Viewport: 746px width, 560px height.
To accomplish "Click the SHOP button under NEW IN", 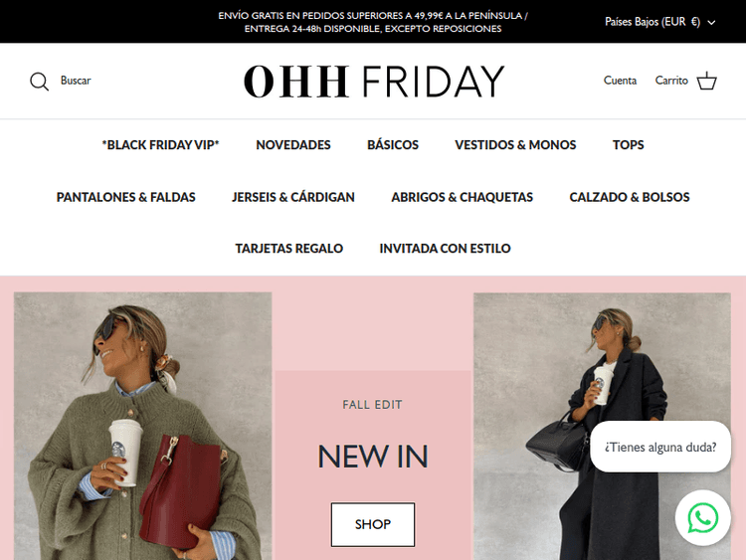I will 373,524.
